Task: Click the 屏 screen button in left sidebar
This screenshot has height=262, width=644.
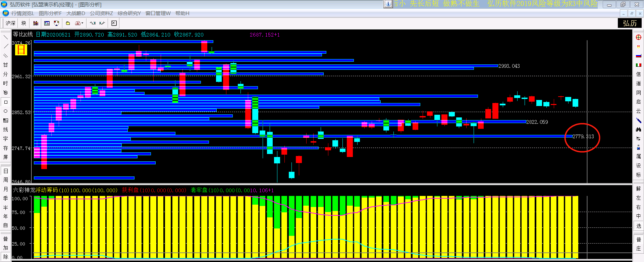Action: (6, 157)
